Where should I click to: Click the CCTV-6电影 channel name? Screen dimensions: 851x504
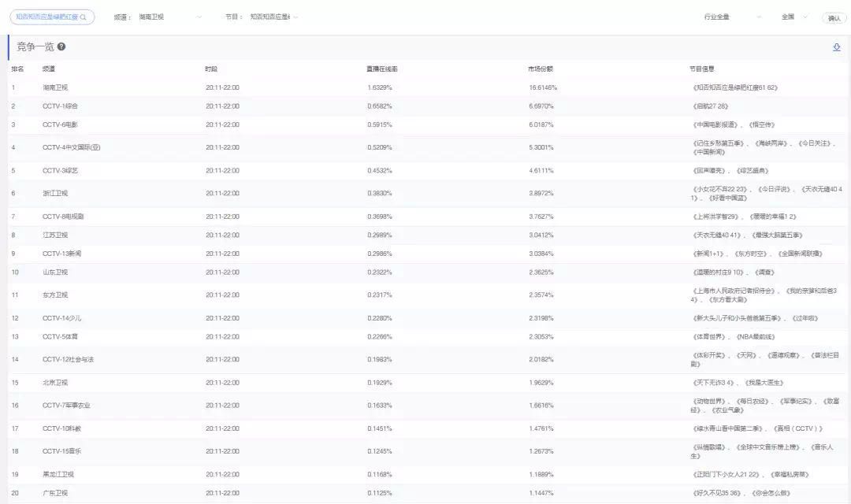60,124
